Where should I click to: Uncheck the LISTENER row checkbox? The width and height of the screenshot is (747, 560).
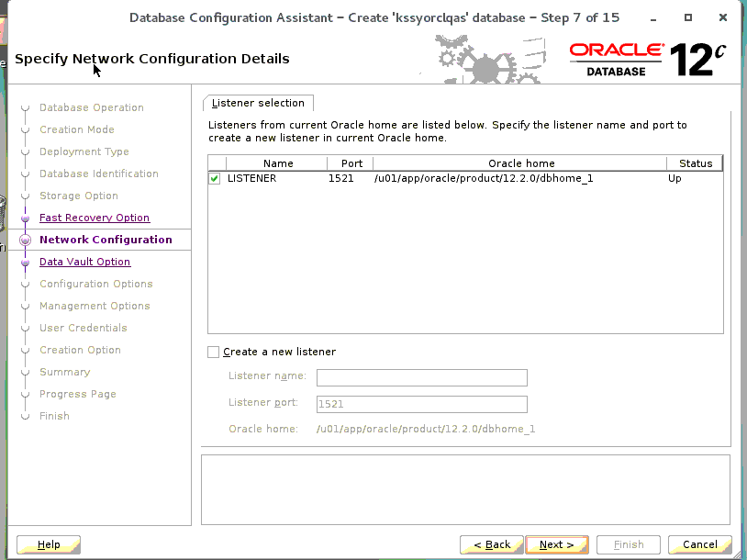pos(215,178)
